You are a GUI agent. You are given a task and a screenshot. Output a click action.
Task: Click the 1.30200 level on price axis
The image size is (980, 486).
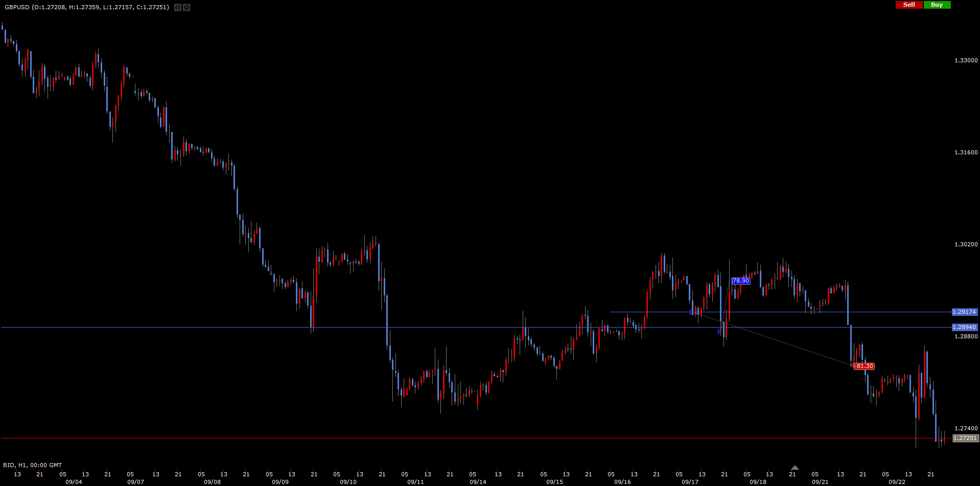pyautogui.click(x=966, y=244)
